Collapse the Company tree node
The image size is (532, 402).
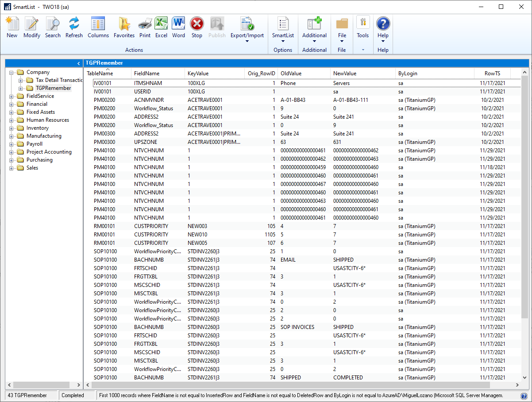tap(12, 72)
